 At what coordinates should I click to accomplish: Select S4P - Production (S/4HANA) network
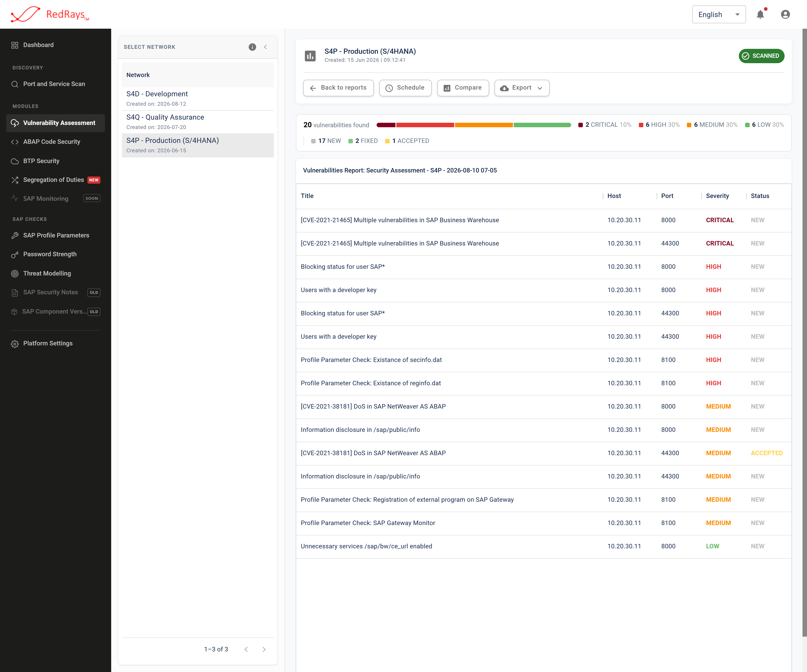[x=198, y=146]
